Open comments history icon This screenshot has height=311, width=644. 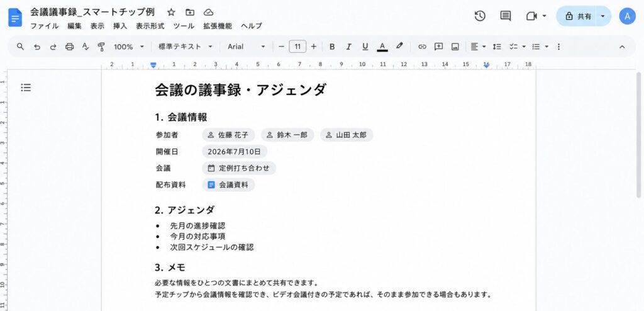[506, 16]
